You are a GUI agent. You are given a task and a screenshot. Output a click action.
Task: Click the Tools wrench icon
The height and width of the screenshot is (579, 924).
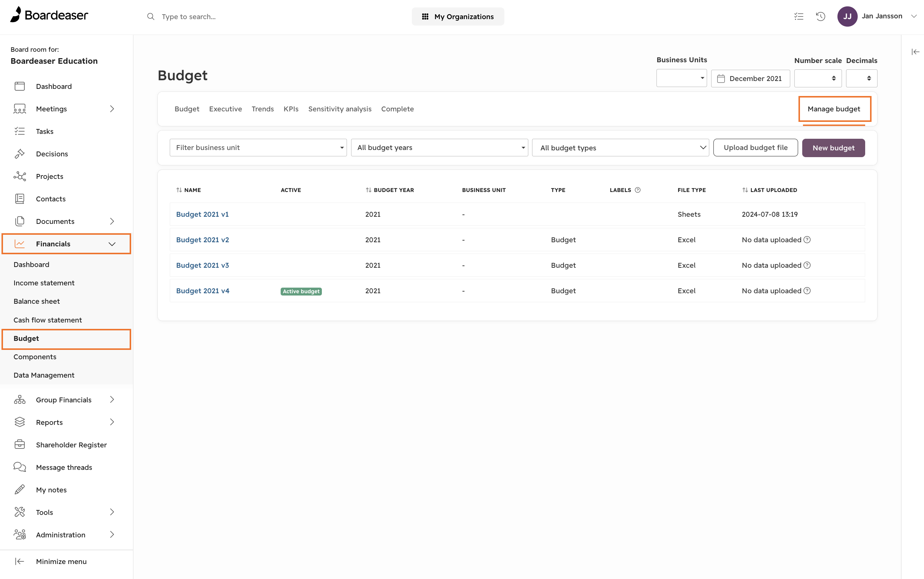[x=19, y=512]
